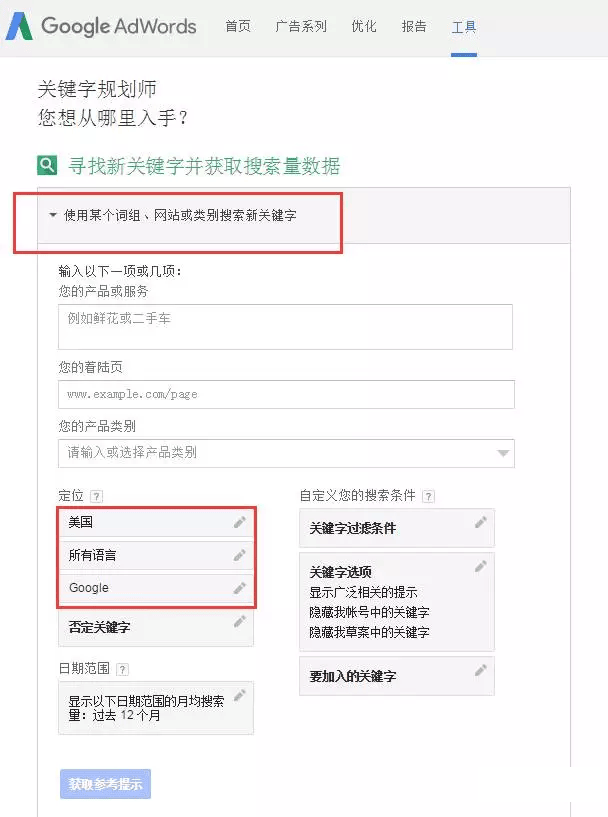
Task: Switch to the 广告系列 tab
Action: [301, 26]
